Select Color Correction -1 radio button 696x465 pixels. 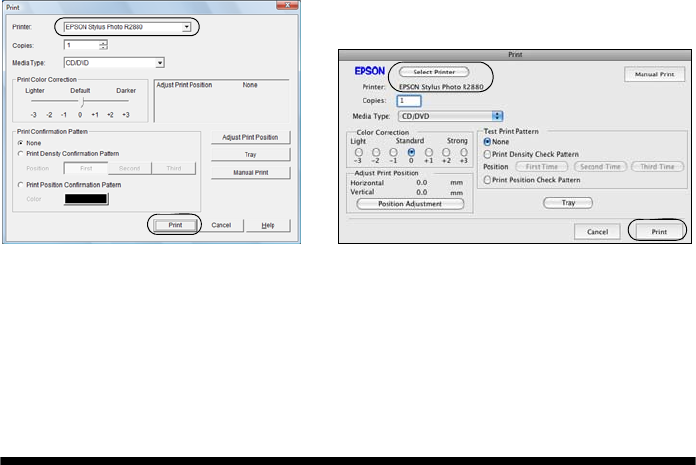click(393, 153)
